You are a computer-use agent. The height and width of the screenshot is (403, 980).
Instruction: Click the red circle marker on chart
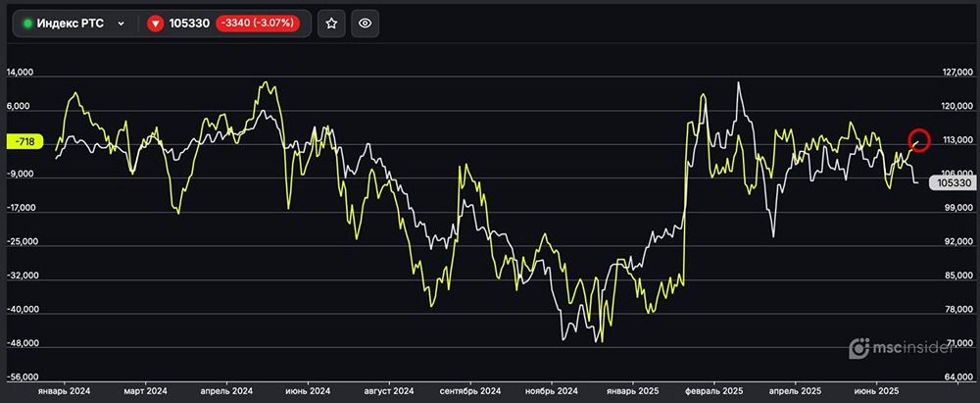pos(919,139)
